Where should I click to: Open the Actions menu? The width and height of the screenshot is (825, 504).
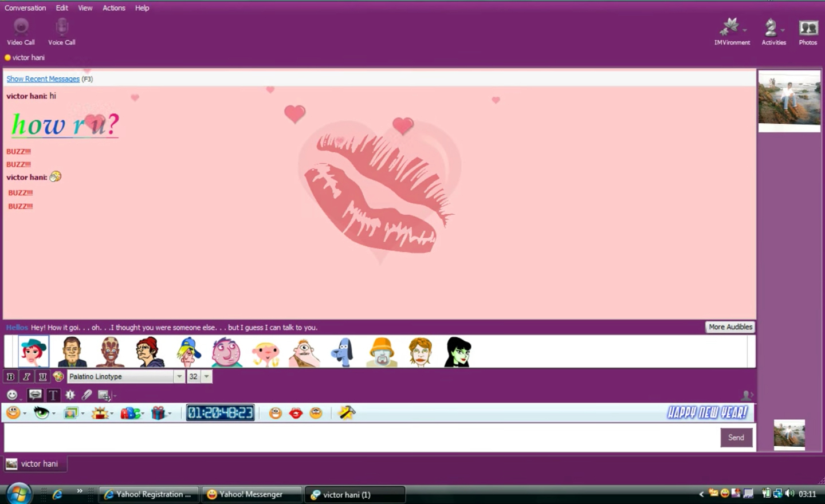113,7
